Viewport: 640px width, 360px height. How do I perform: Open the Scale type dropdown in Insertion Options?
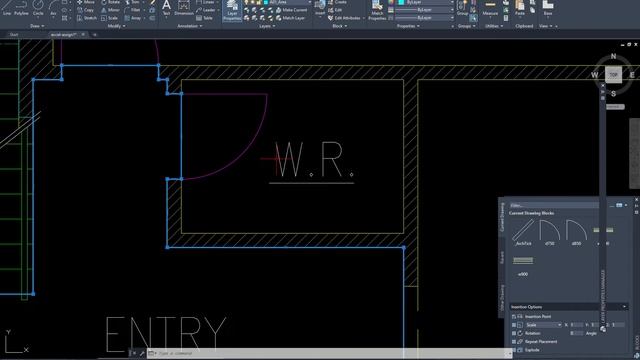543,325
